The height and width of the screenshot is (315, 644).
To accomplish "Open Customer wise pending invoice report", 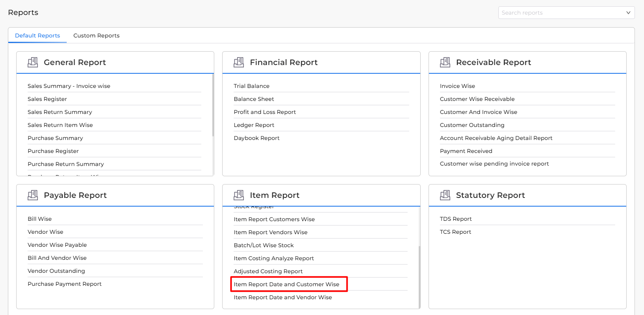I will [x=494, y=164].
